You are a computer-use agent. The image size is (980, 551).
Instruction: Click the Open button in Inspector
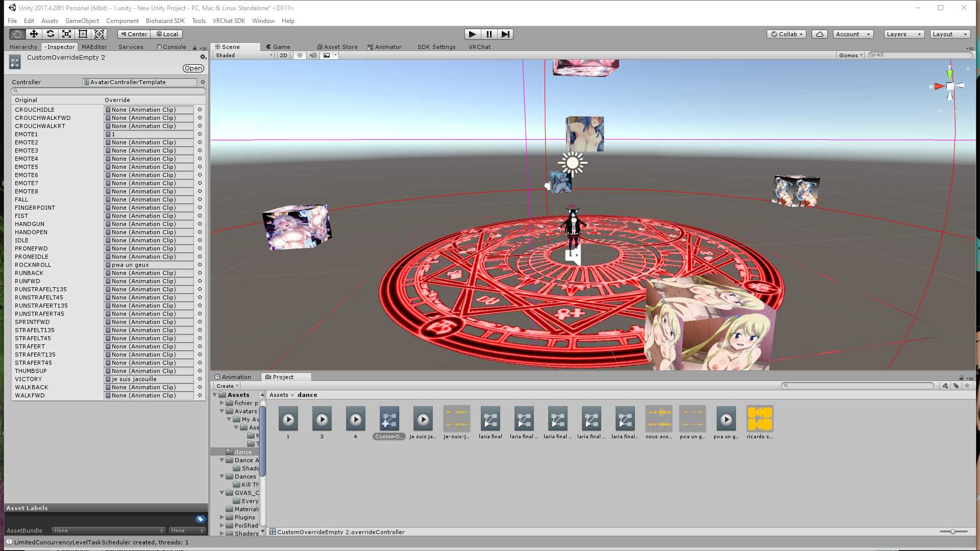[193, 68]
